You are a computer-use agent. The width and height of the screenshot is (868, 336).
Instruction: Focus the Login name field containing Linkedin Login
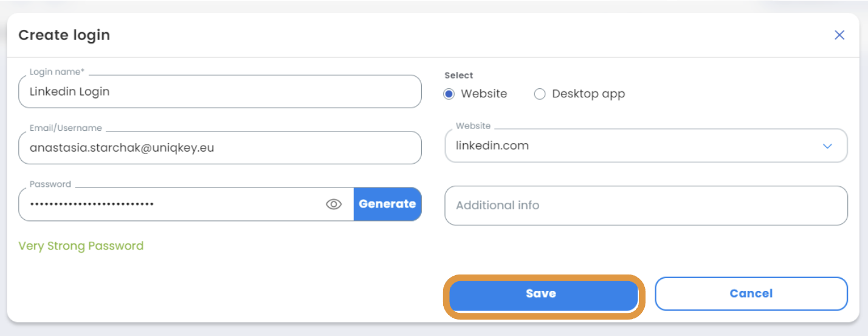click(220, 91)
